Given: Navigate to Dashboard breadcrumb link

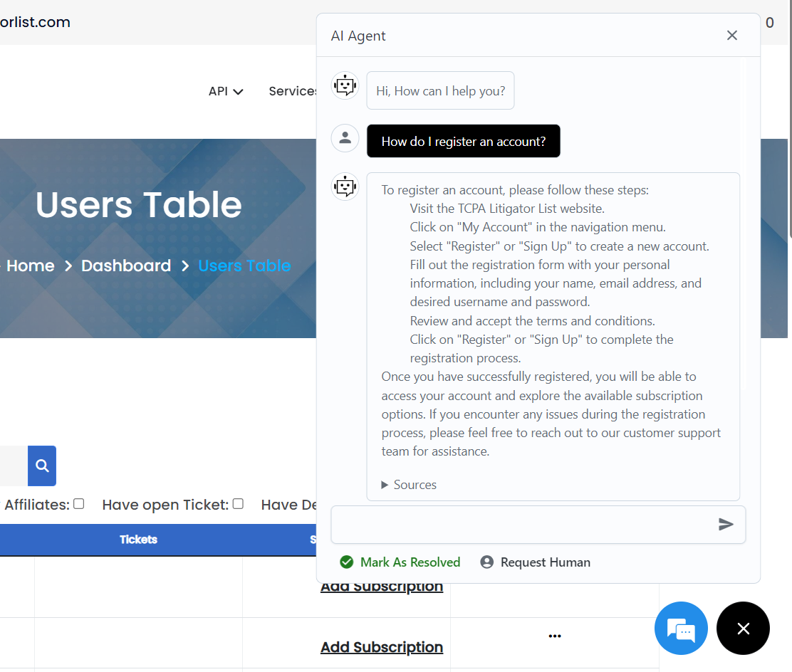Looking at the screenshot, I should 126,266.
